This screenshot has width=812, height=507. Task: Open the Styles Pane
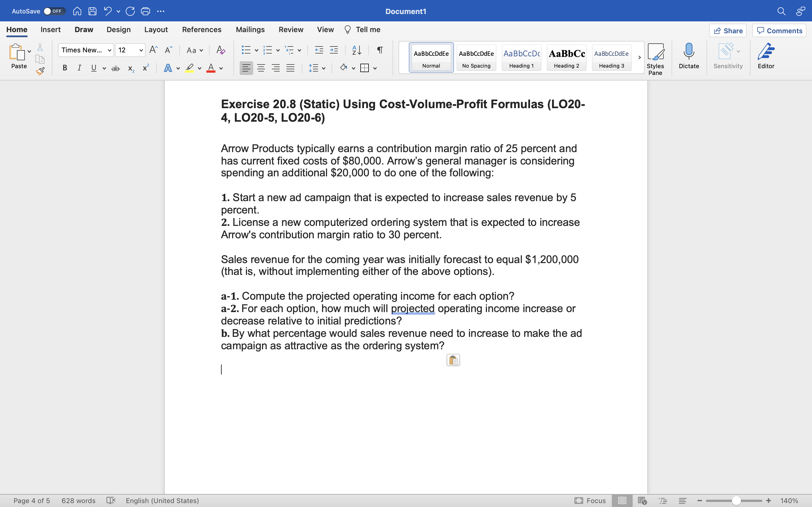655,59
